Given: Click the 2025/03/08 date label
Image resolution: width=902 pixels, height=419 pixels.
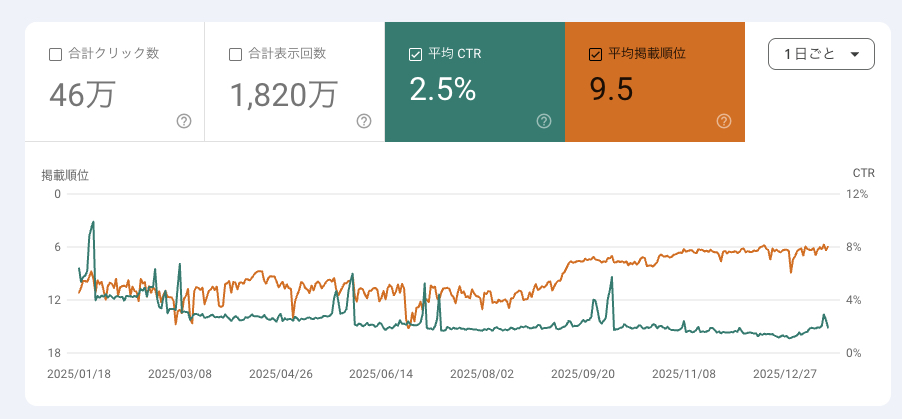Looking at the screenshot, I should (x=180, y=374).
